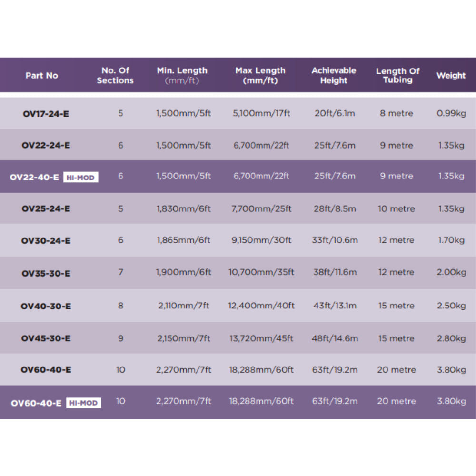This screenshot has height=476, width=476.
Task: Select part number OV17-24-E
Action: pyautogui.click(x=46, y=114)
